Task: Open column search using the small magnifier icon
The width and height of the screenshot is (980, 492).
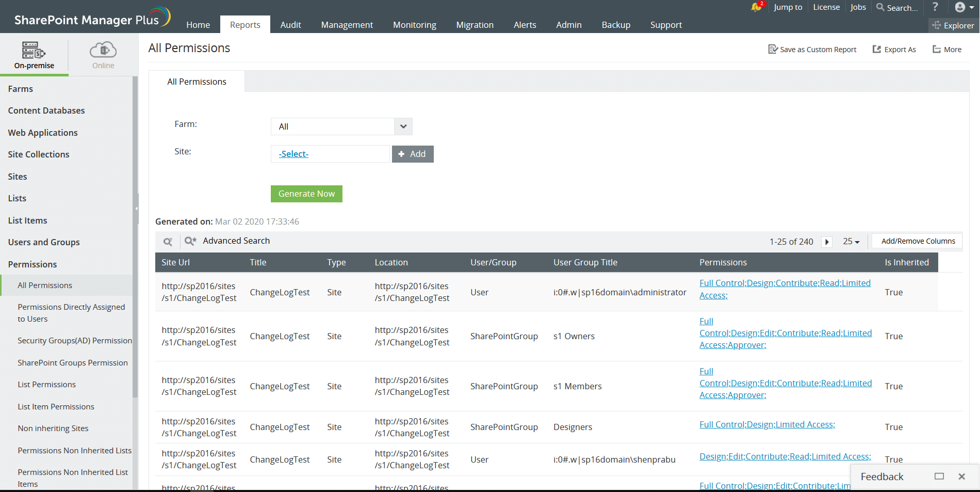Action: (x=167, y=241)
